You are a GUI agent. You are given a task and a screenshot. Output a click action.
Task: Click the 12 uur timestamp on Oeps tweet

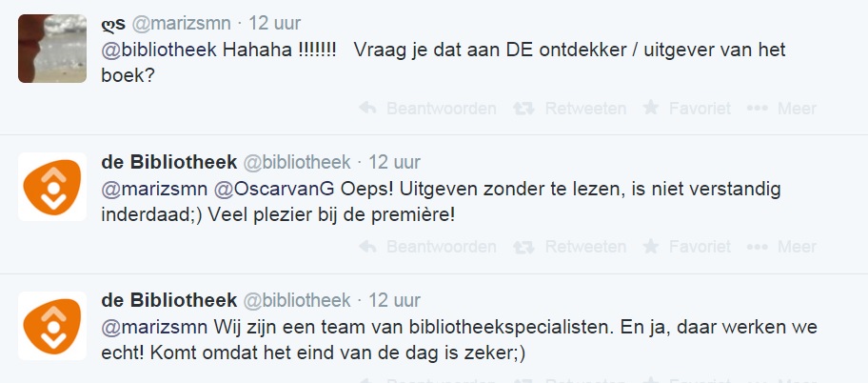pyautogui.click(x=394, y=162)
